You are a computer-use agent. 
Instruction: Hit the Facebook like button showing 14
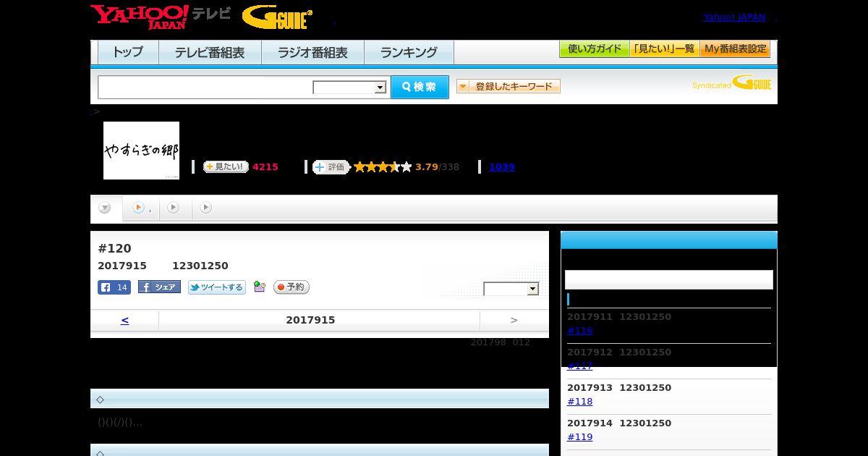click(x=114, y=287)
